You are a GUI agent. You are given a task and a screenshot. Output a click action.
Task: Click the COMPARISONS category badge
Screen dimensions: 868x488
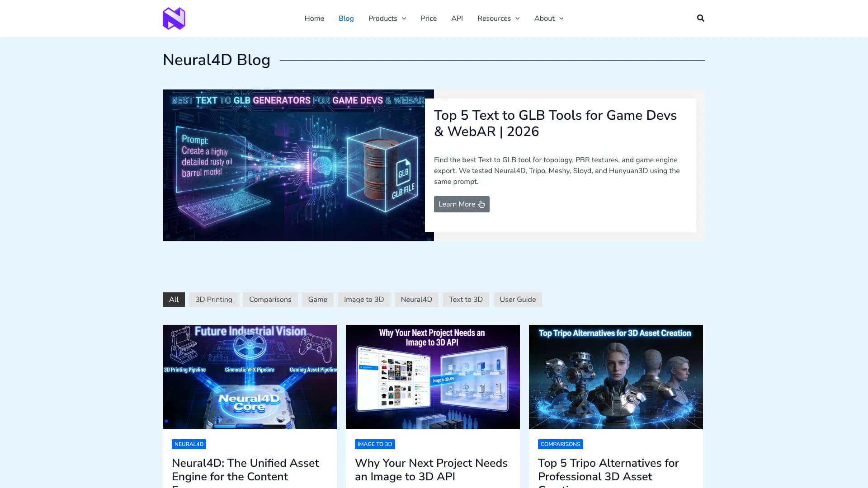click(560, 444)
